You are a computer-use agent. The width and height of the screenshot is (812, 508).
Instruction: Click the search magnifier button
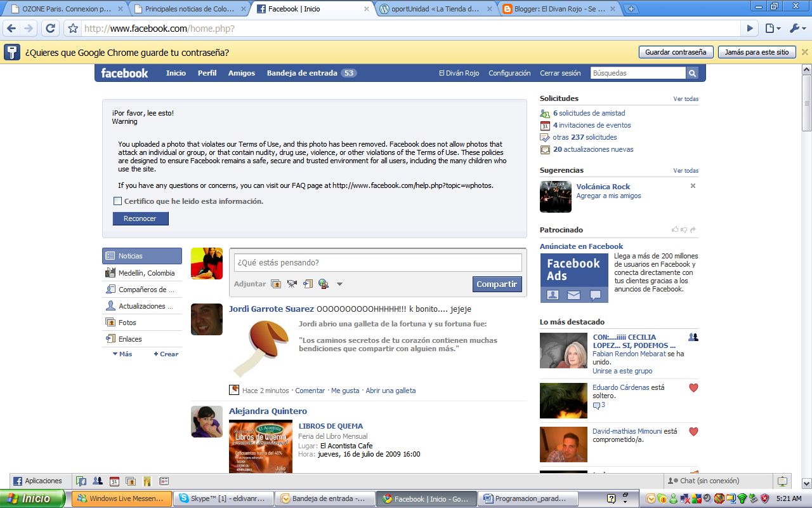pos(691,73)
